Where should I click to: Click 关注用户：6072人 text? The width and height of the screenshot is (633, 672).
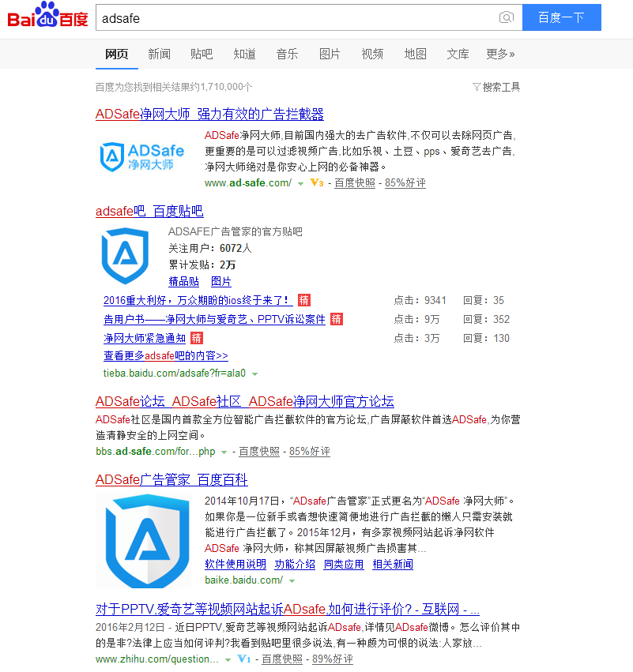click(x=210, y=248)
